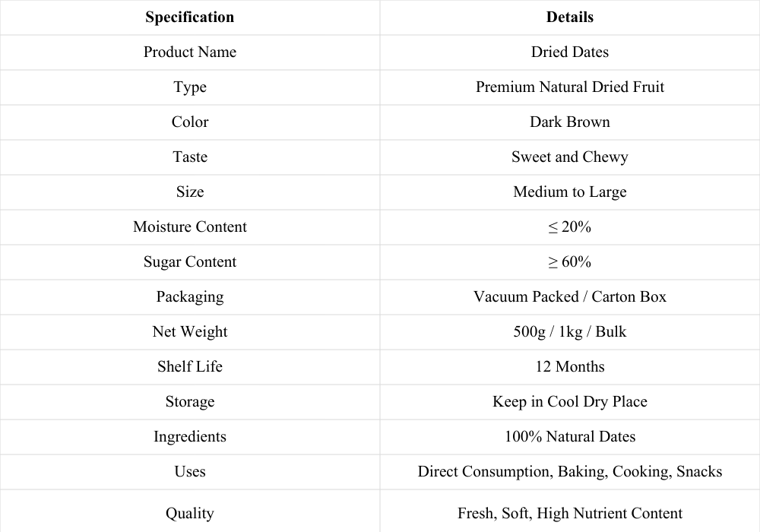Image resolution: width=760 pixels, height=532 pixels.
Task: Select the Dried Dates cell
Action: click(x=569, y=52)
